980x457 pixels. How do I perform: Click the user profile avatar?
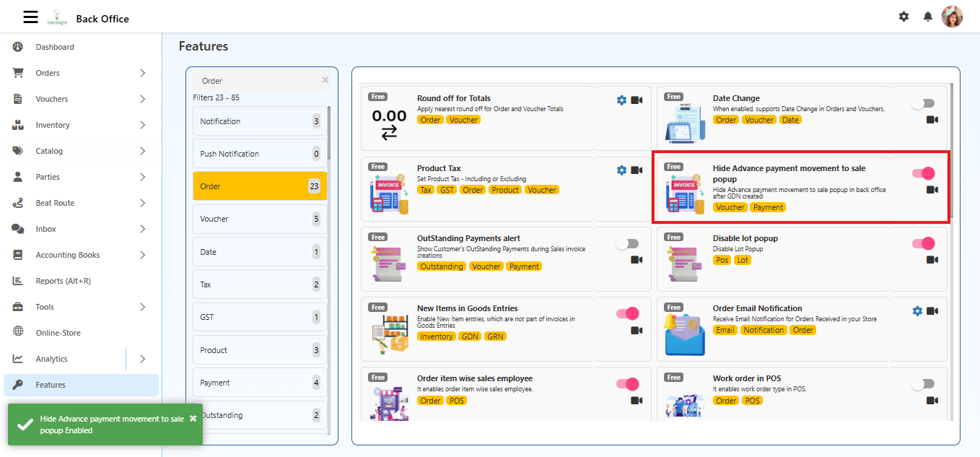pyautogui.click(x=952, y=17)
